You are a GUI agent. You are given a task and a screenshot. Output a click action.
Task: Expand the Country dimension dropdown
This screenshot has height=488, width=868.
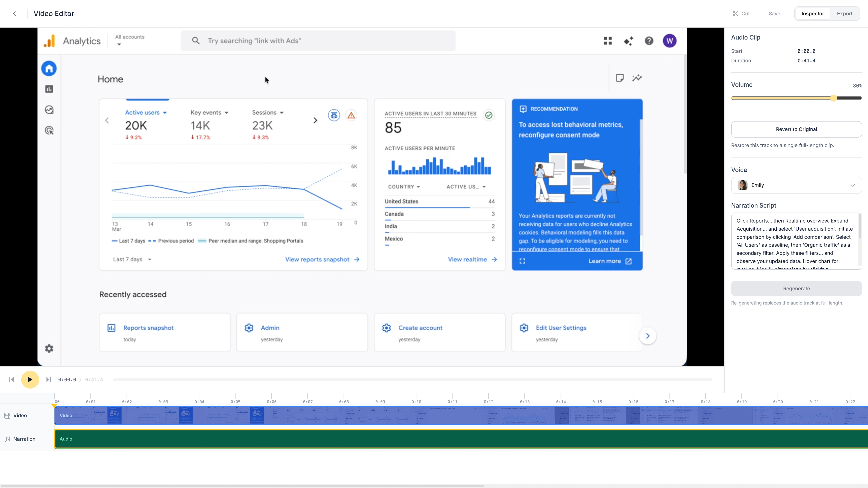(x=404, y=187)
